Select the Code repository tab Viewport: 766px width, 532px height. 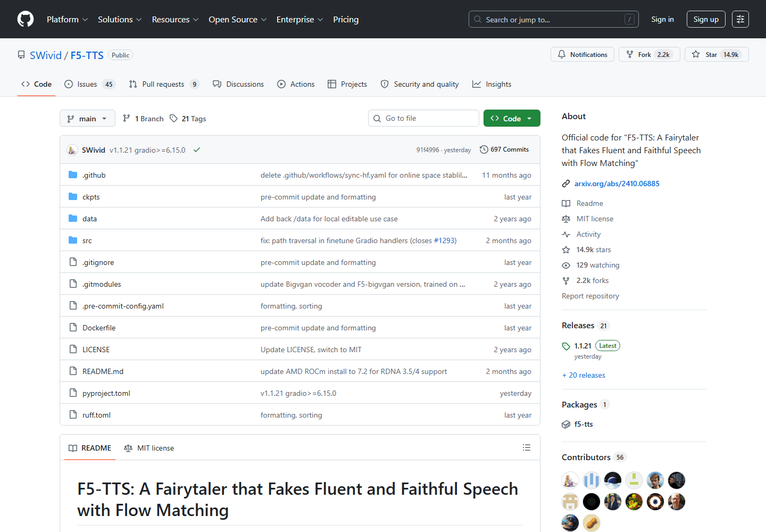[36, 84]
